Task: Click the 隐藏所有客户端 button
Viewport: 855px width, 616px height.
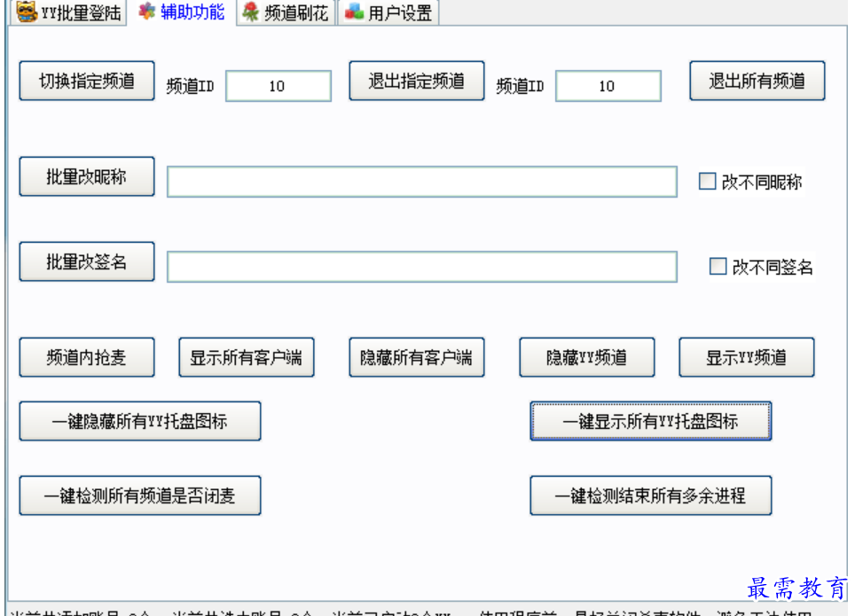Action: [x=417, y=357]
